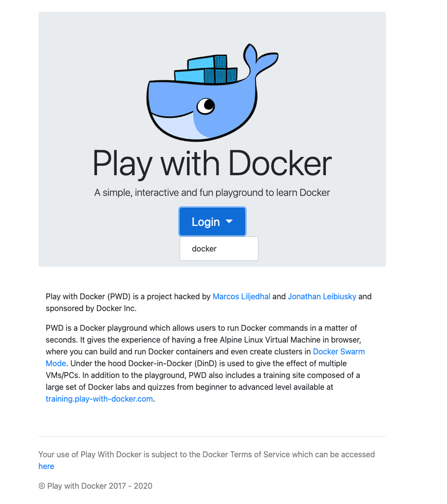Click the "Play with Docker" heading
The image size is (447, 504).
(212, 164)
